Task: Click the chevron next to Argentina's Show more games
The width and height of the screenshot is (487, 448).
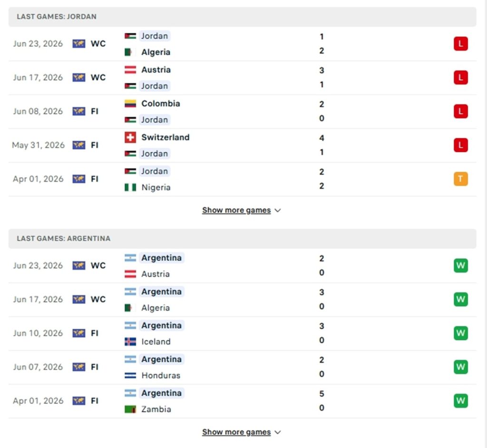Action: [278, 432]
